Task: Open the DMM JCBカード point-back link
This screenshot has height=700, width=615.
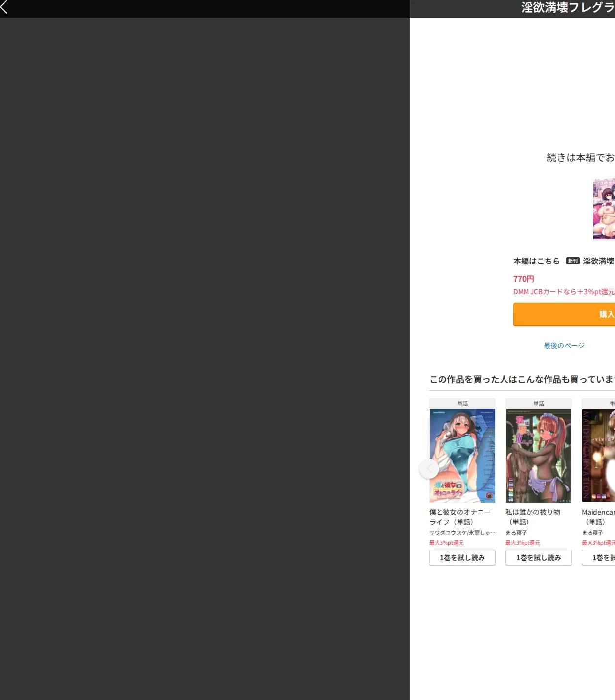Action: click(x=564, y=292)
